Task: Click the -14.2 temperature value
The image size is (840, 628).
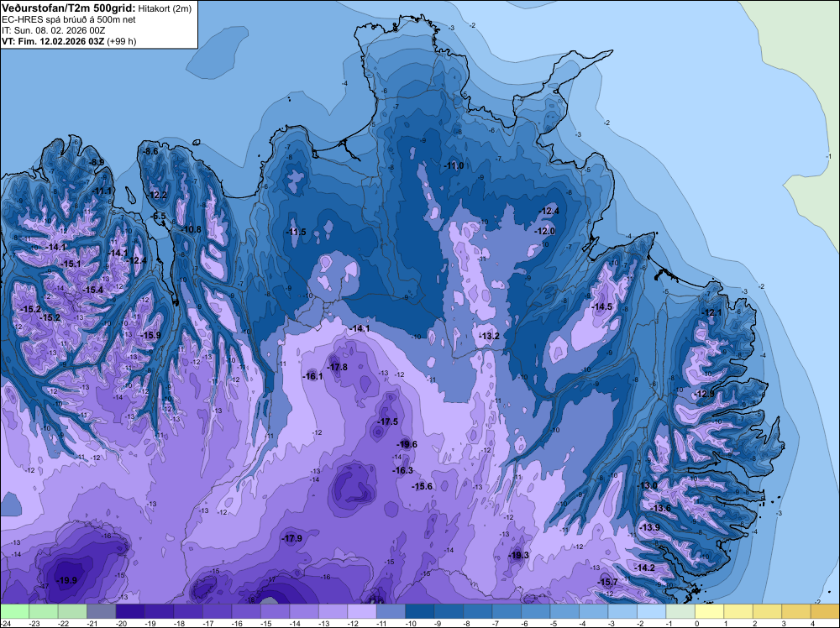Action: 644,568
